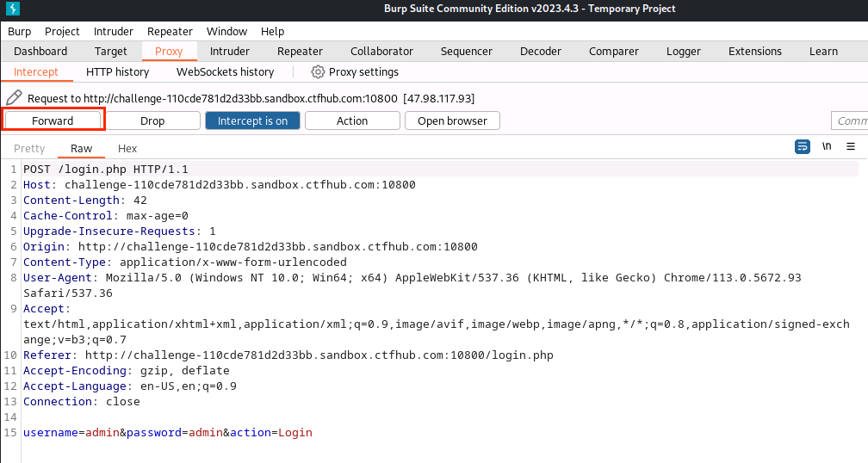Open the WebSockets history sub-tab

coord(226,72)
